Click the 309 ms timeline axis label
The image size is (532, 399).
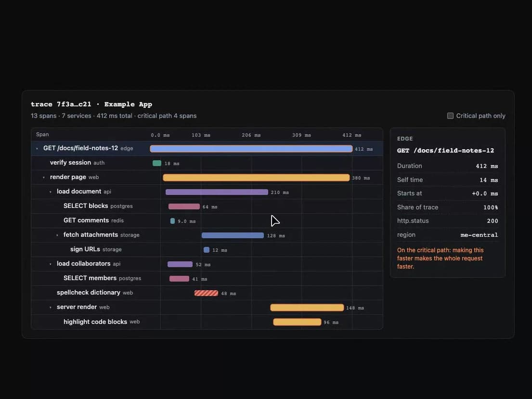[301, 135]
